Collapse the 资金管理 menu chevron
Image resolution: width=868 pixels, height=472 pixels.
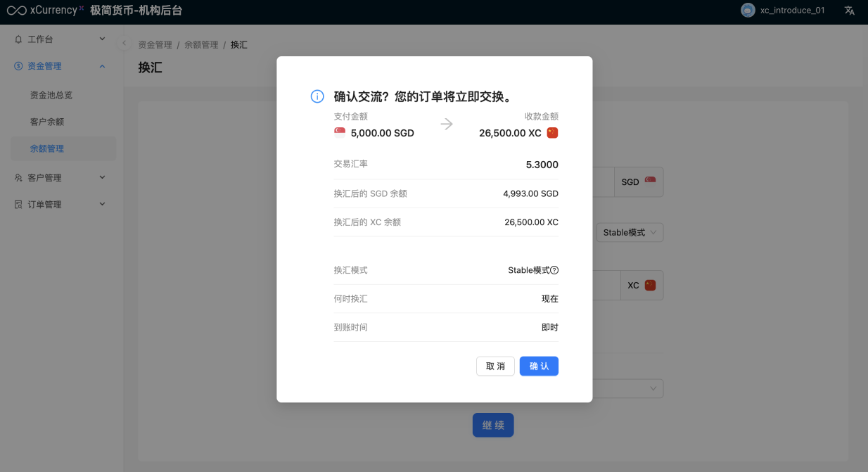pyautogui.click(x=102, y=66)
